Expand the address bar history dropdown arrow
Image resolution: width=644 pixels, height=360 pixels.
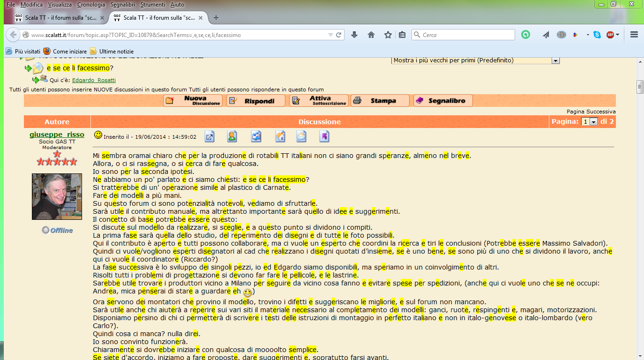click(x=330, y=35)
